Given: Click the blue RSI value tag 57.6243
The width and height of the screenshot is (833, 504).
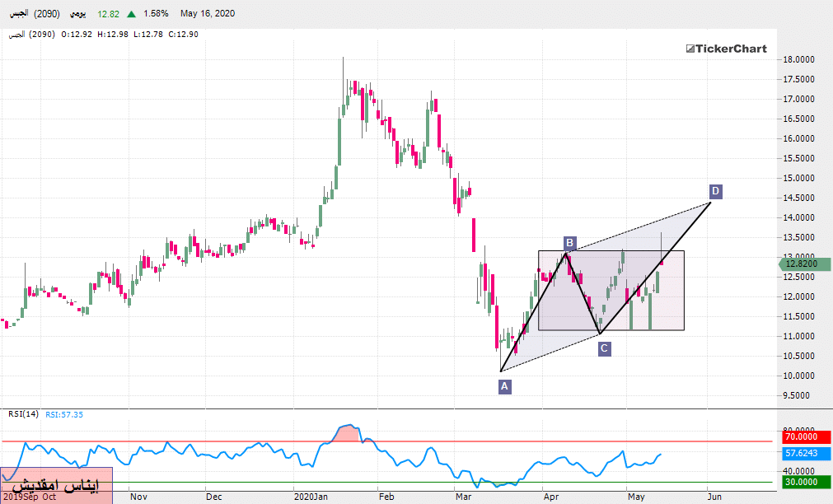Looking at the screenshot, I should click(x=804, y=453).
